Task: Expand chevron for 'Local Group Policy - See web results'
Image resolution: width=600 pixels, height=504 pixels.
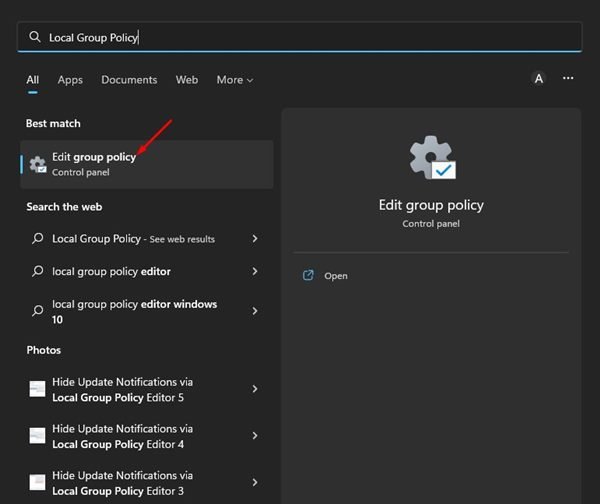Action: tap(255, 239)
